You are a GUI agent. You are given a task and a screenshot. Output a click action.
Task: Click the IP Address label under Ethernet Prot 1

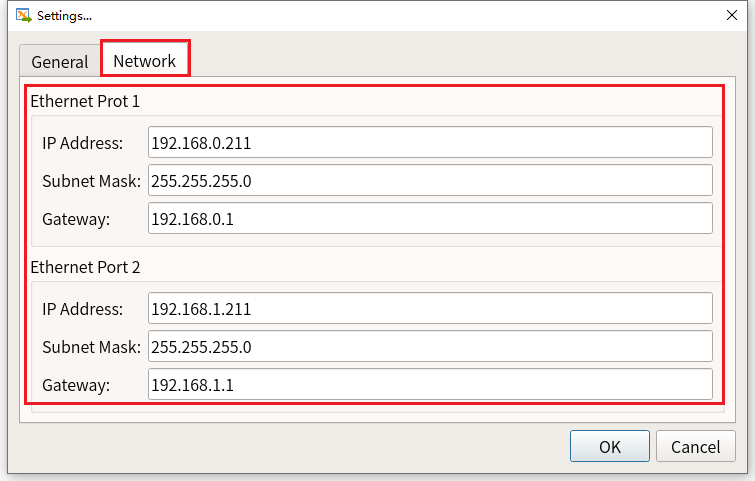click(x=82, y=143)
